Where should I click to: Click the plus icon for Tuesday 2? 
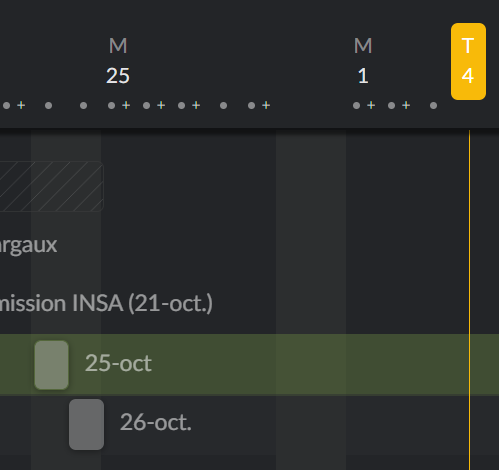pos(406,105)
